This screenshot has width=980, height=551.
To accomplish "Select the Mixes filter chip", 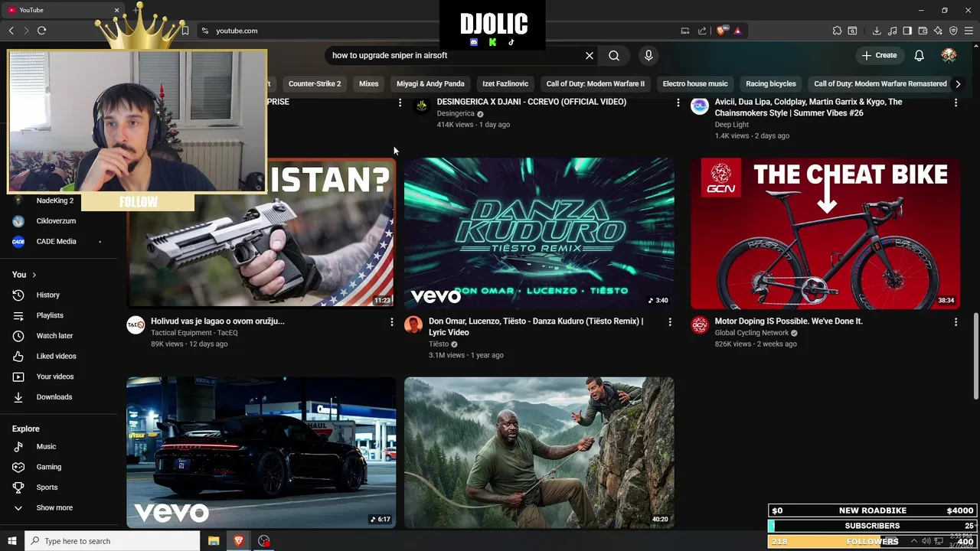I will (368, 83).
